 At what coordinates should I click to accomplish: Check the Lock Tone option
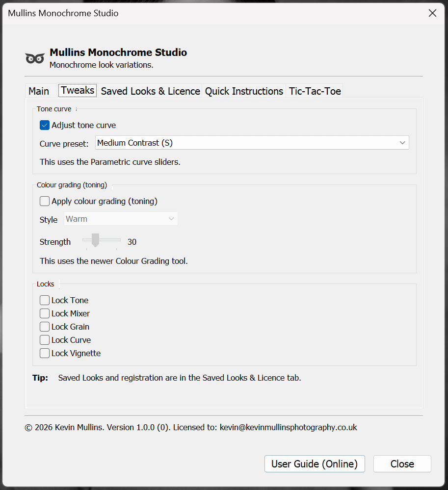(45, 300)
